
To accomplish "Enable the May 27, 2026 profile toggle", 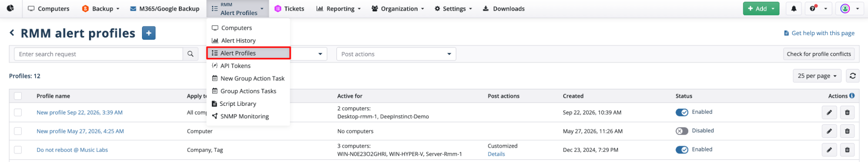I will point(682,131).
